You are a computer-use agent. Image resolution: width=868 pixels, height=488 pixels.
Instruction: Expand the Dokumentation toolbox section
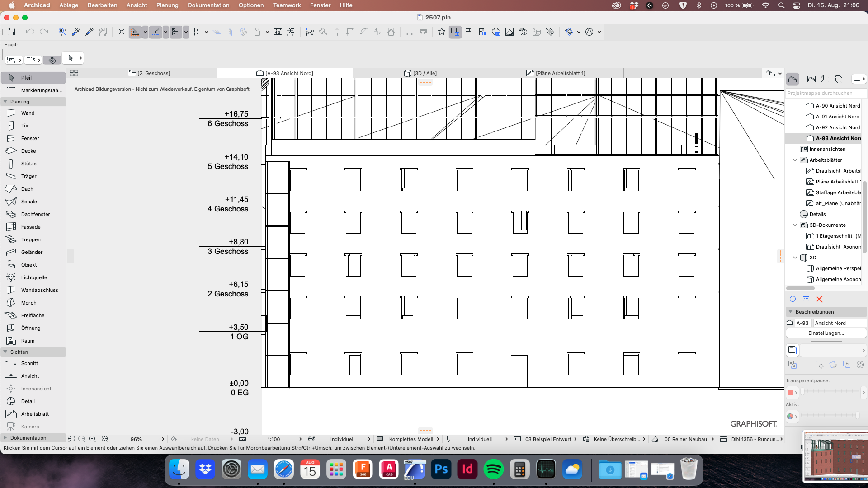click(x=5, y=438)
